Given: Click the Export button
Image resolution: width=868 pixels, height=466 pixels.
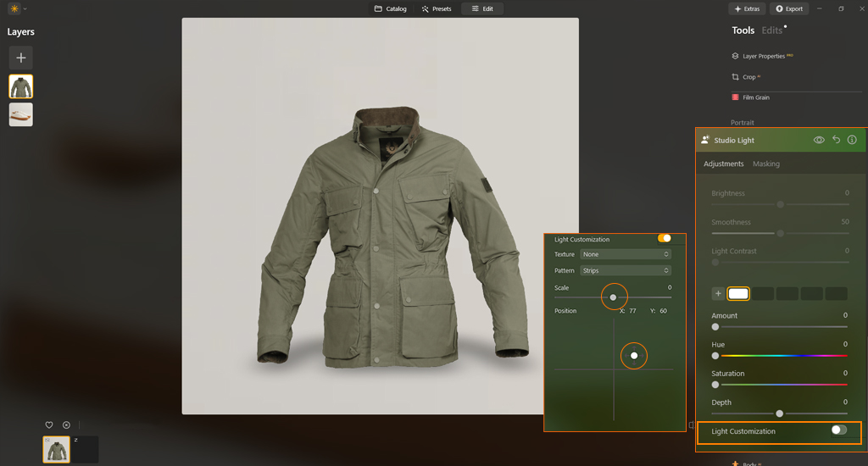Looking at the screenshot, I should point(789,8).
